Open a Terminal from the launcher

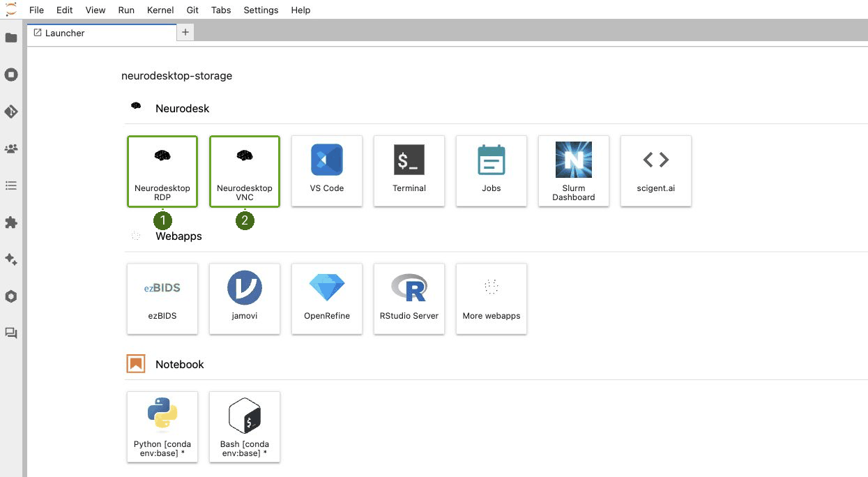pos(409,171)
